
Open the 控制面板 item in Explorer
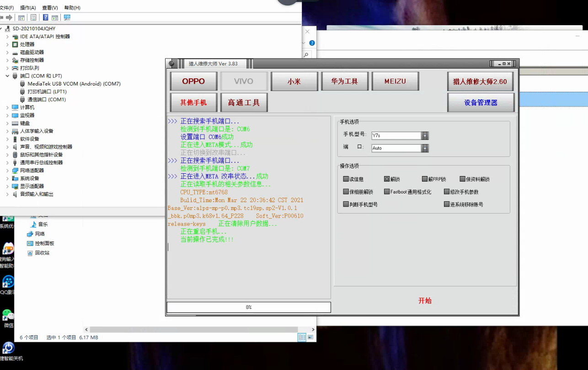click(44, 243)
